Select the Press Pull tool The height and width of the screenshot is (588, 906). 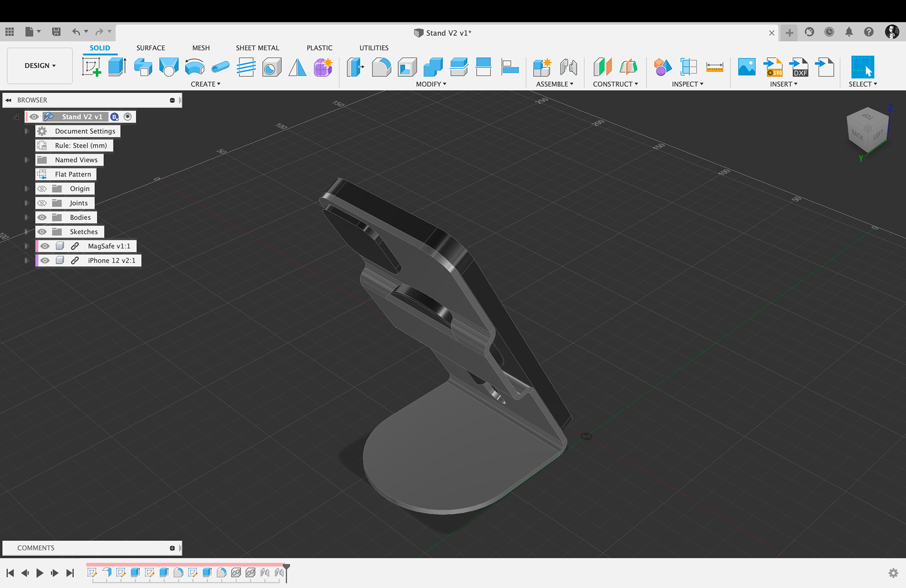tap(355, 67)
